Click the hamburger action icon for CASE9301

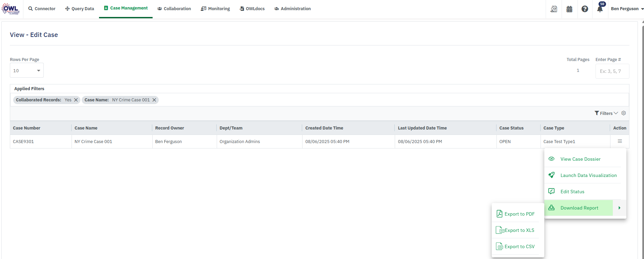pyautogui.click(x=620, y=141)
